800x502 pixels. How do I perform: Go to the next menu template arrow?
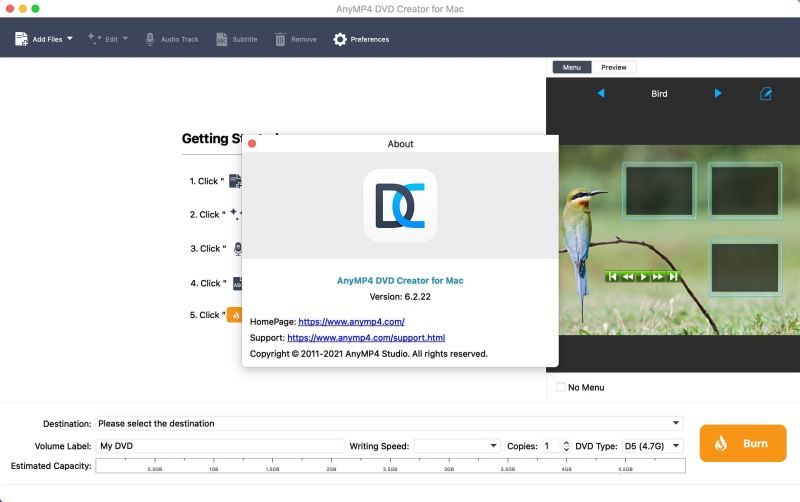718,93
